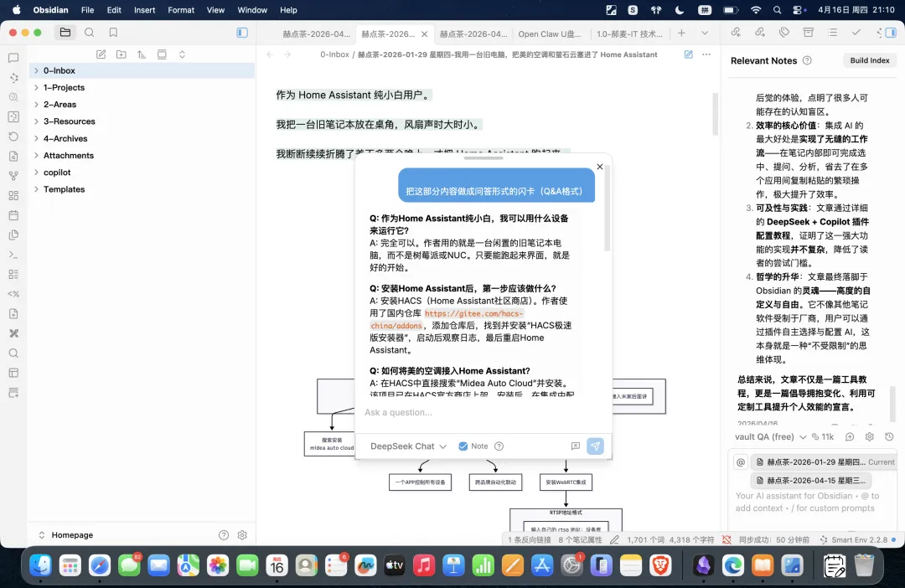905x588 pixels.
Task: Expand the 0-Inbox folder
Action: click(36, 70)
